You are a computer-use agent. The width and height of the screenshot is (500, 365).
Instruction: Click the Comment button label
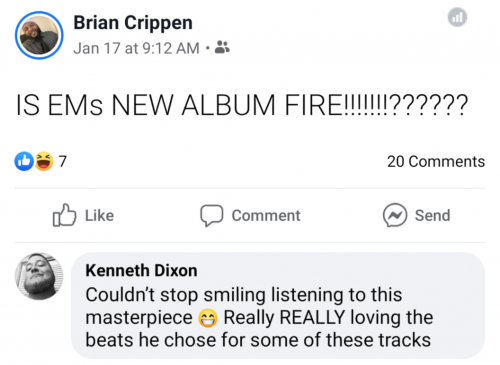pos(266,216)
